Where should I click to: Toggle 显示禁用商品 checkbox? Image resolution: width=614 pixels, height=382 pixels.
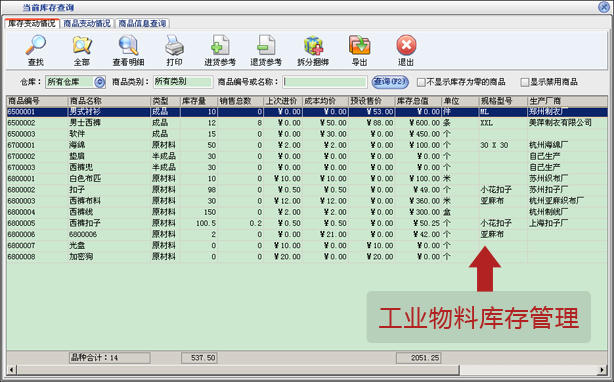[x=525, y=82]
